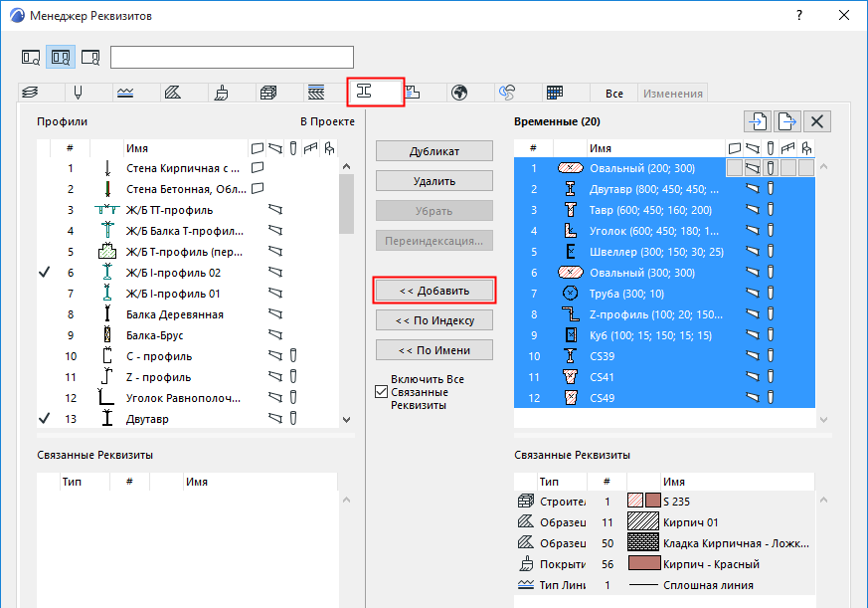This screenshot has height=608, width=868.
Task: Click wall usage column header in project list
Action: [x=257, y=148]
